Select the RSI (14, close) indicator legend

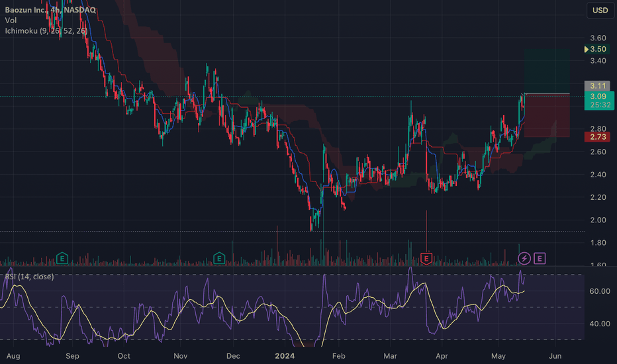coord(30,277)
